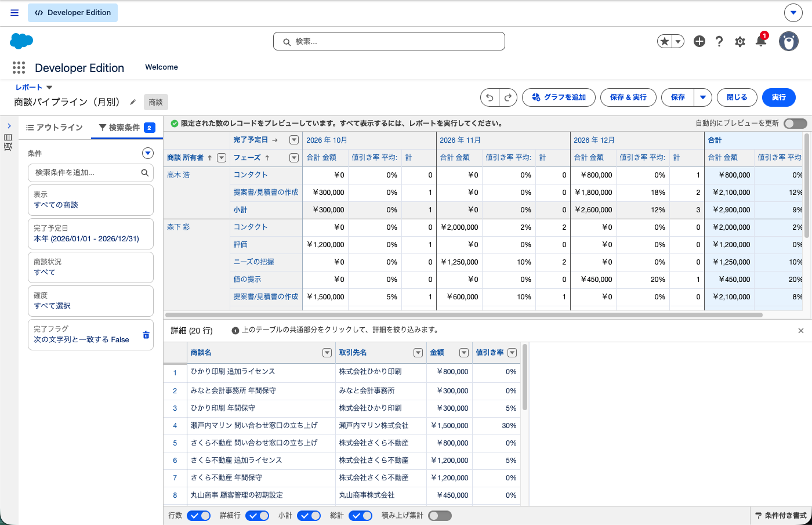Click the arrow next to 完了予定日 header
The height and width of the screenshot is (525, 812).
(275, 140)
